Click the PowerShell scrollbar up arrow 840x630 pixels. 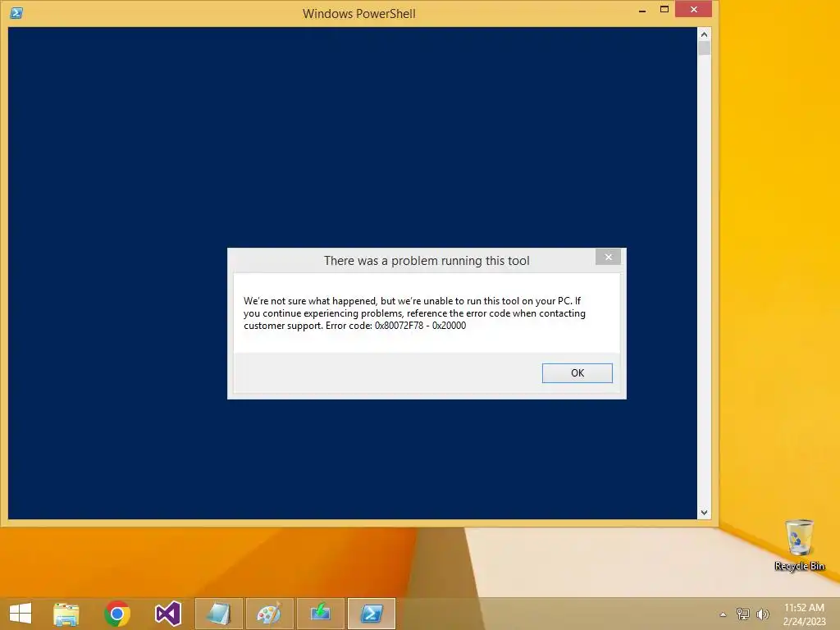[x=704, y=34]
